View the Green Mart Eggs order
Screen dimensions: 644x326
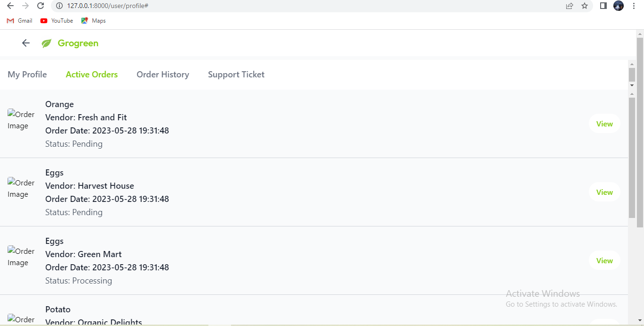pyautogui.click(x=604, y=260)
